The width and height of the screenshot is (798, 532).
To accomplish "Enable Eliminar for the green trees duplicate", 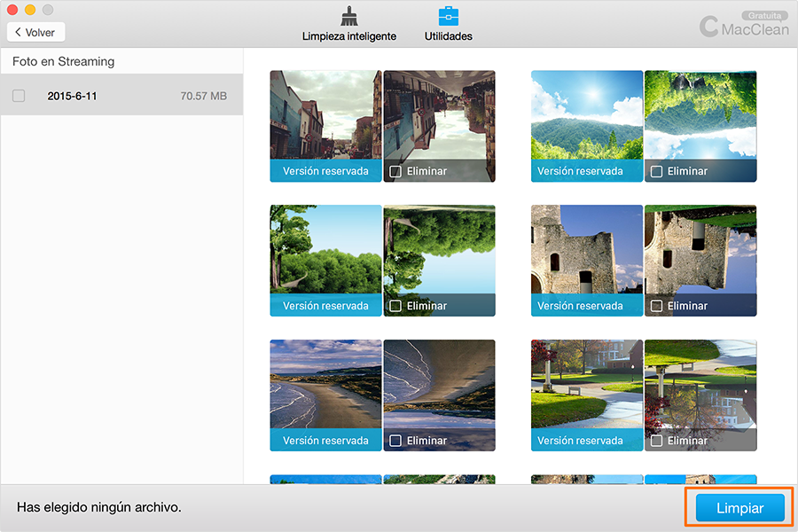I will click(x=395, y=306).
